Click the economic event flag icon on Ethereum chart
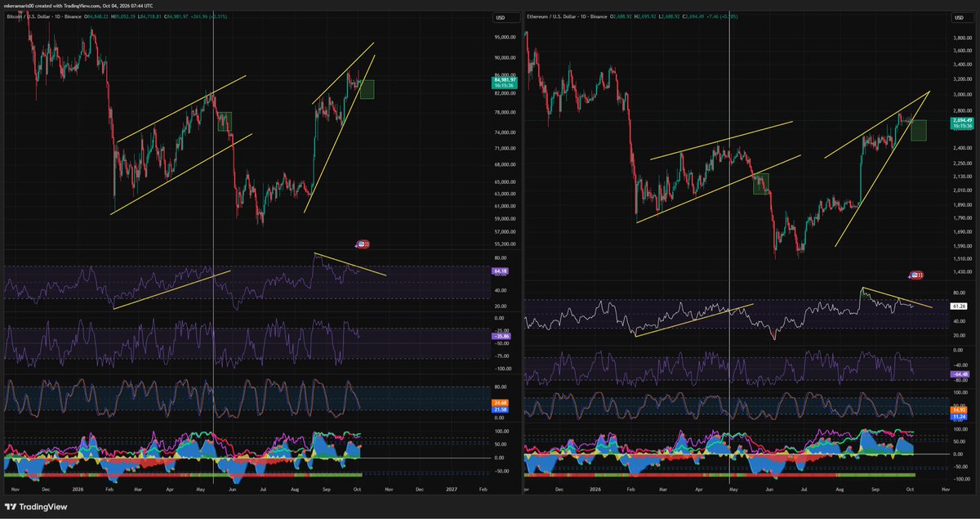This screenshot has width=980, height=519. [x=917, y=275]
